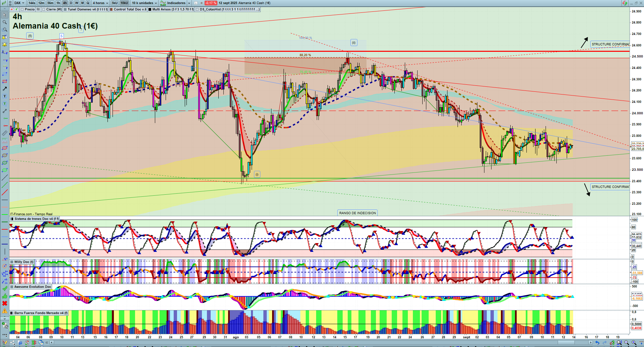Click the Barra Fuerza Fondo Mercado v4 label
The image size is (644, 347).
pos(39,313)
